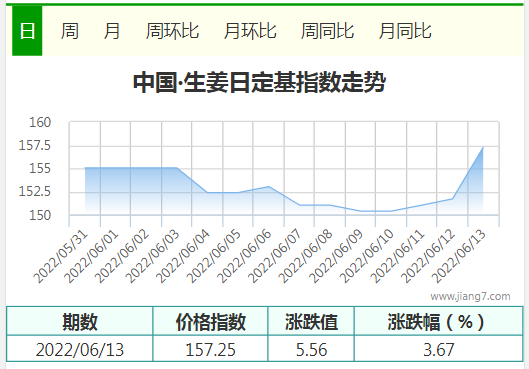
Task: Click the 2022/06/02 x-axis date label
Action: point(122,257)
